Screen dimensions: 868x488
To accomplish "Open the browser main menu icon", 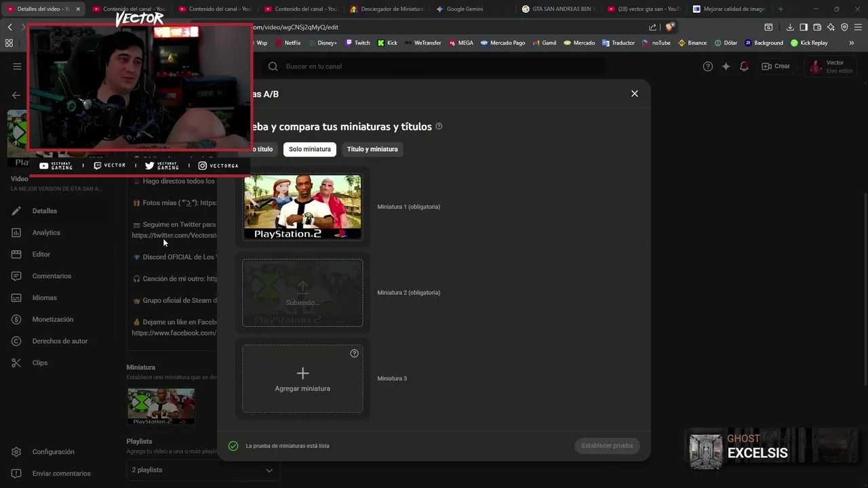I will click(858, 27).
